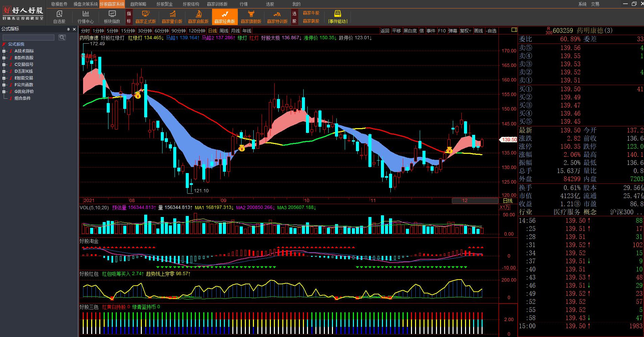Image resolution: width=644 pixels, height=337 pixels.
Task: Open the 赢家训练版 menu tab
Action: 217,4
